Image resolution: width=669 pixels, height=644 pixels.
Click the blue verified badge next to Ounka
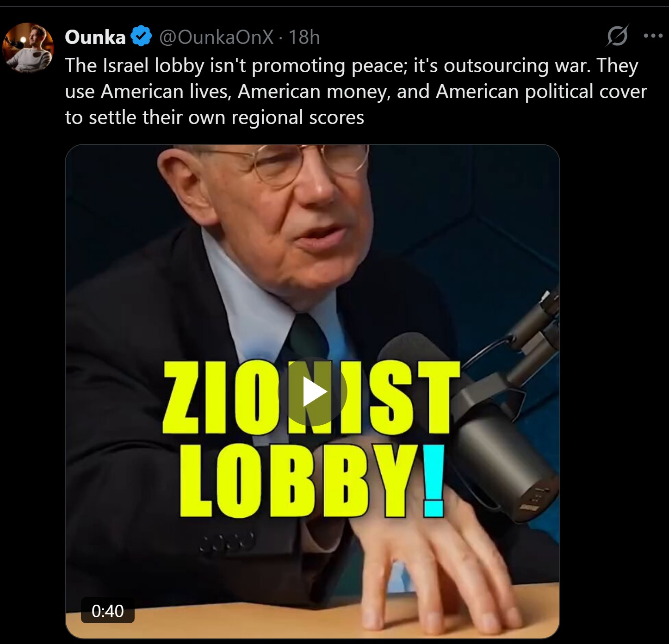pos(141,37)
